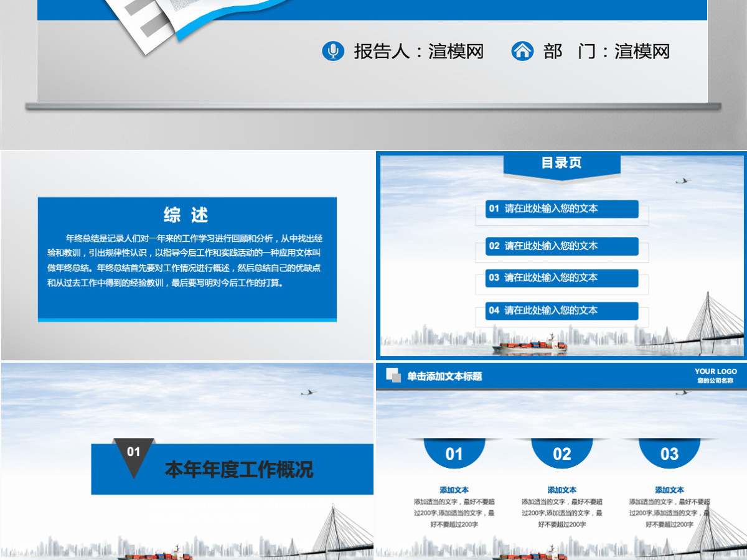Click the description paragraph under number 03
The width and height of the screenshot is (747, 560).
pos(670,513)
